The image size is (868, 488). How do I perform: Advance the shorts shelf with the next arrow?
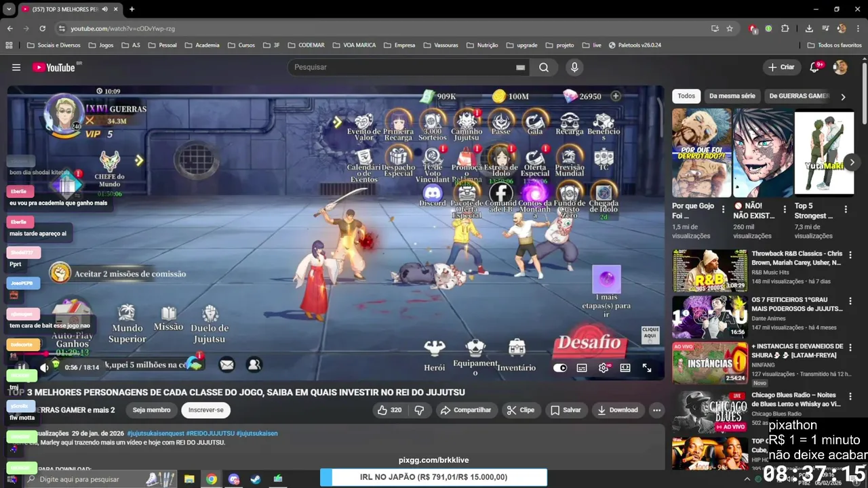852,162
